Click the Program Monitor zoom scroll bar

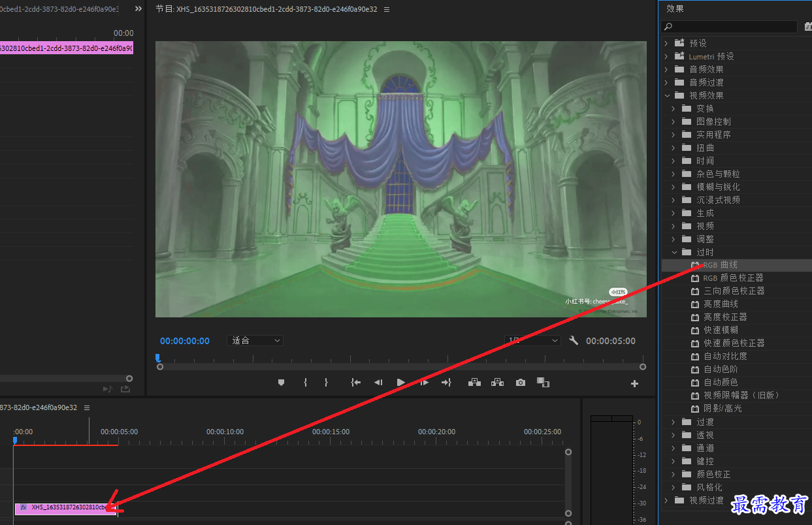click(401, 367)
